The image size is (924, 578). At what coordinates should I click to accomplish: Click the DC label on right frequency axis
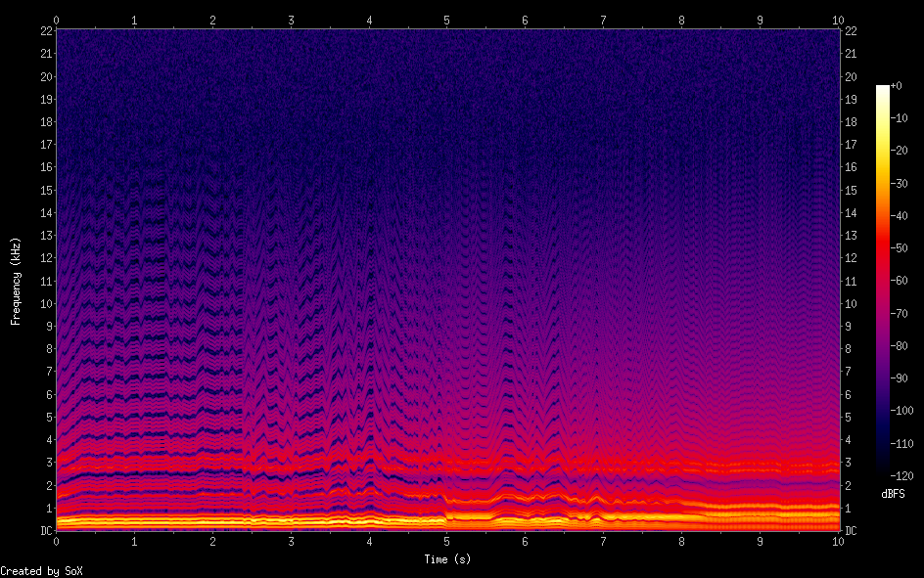coord(851,530)
